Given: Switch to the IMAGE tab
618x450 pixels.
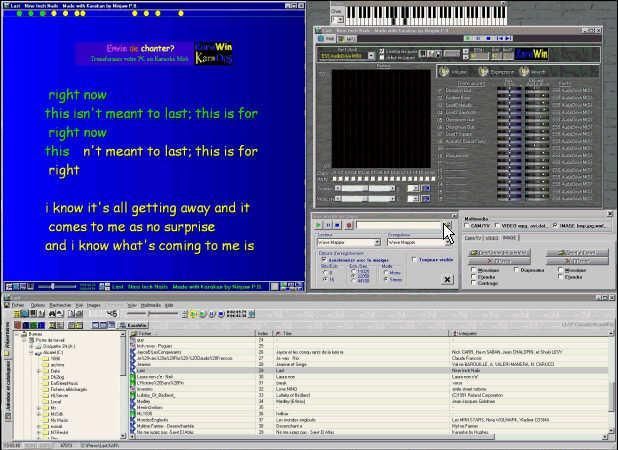Looking at the screenshot, I should tap(510, 238).
